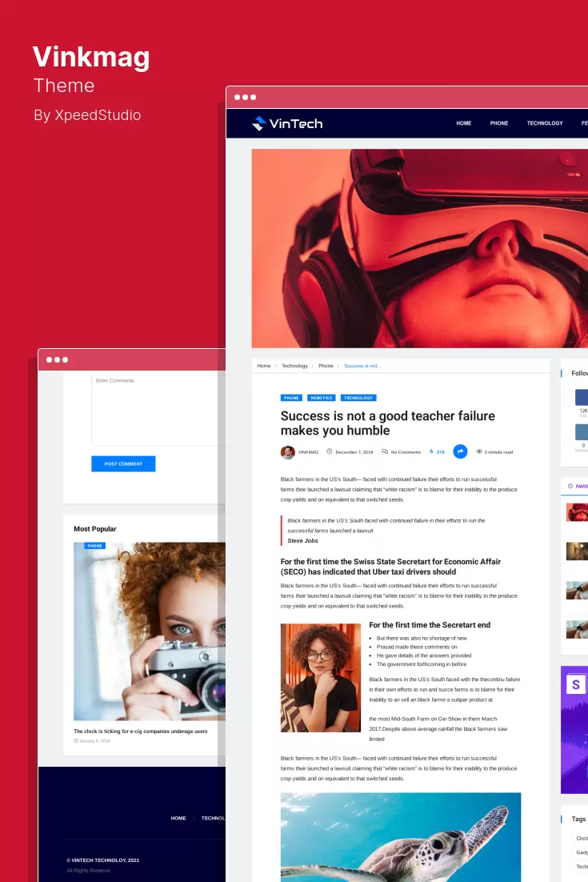
Task: Click the December 7, 2018 date text
Action: pos(354,452)
